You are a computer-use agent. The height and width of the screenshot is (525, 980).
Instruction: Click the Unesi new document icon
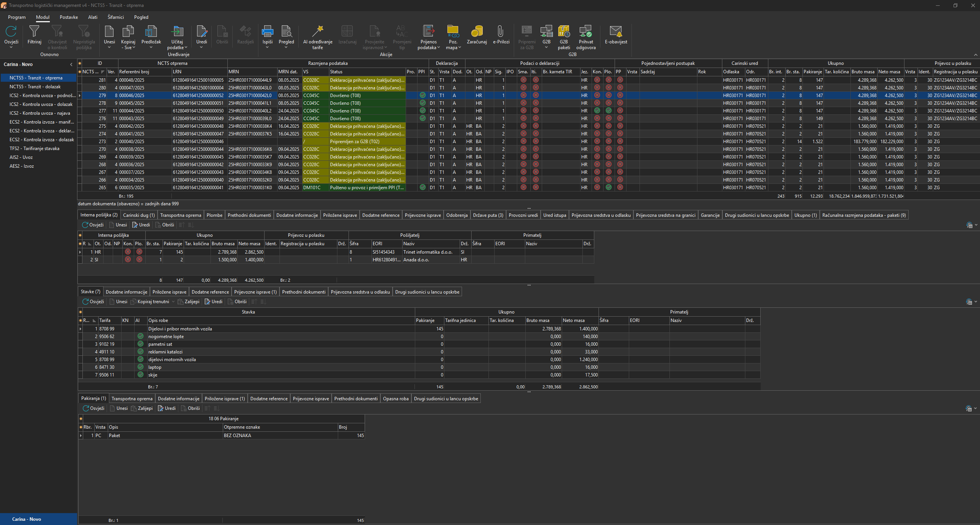click(109, 31)
